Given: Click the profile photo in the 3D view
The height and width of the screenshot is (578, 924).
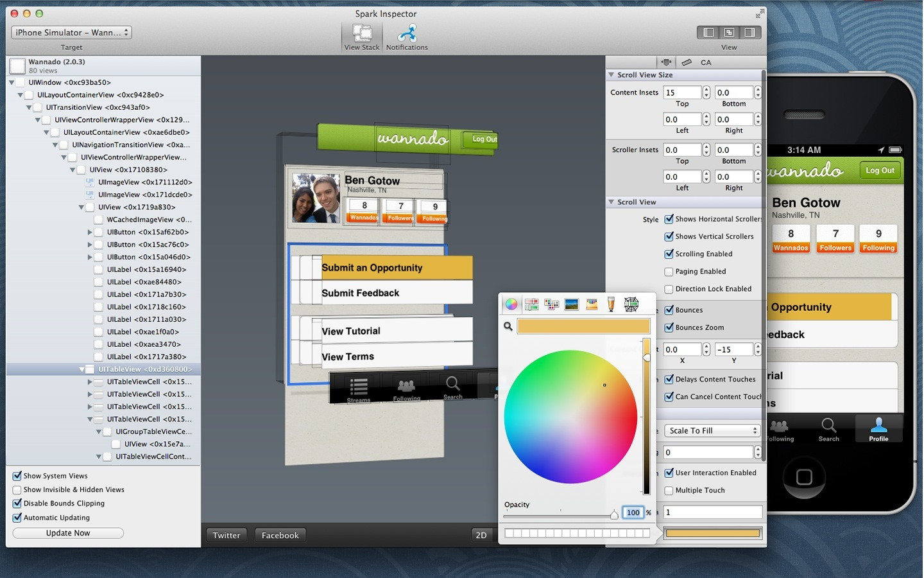Looking at the screenshot, I should [x=316, y=198].
